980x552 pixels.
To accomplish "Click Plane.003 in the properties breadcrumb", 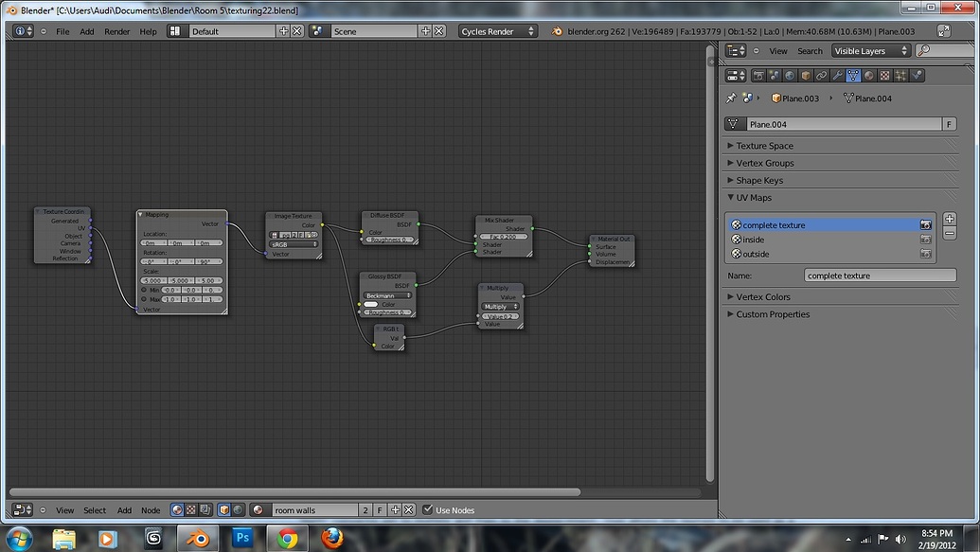I will pos(795,98).
